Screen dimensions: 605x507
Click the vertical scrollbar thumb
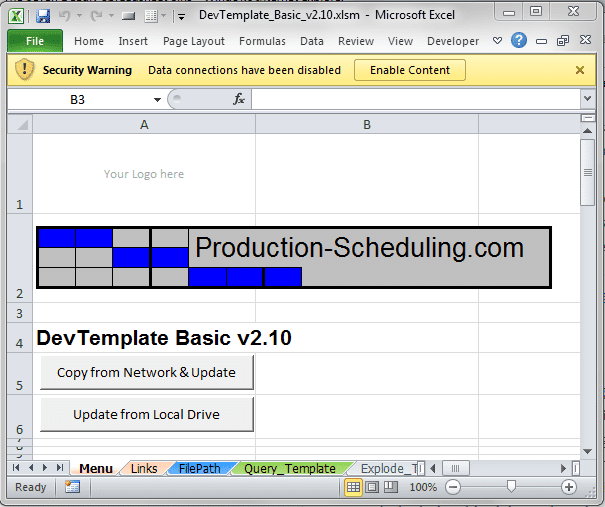(587, 172)
